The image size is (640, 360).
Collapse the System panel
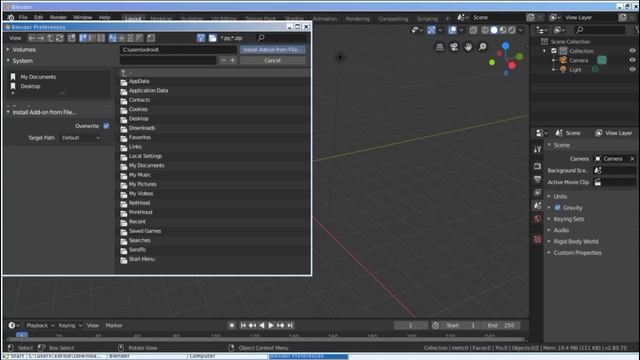(8, 60)
